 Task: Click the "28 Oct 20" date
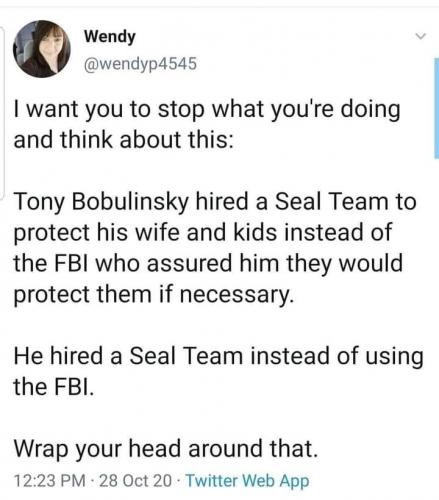click(x=135, y=481)
